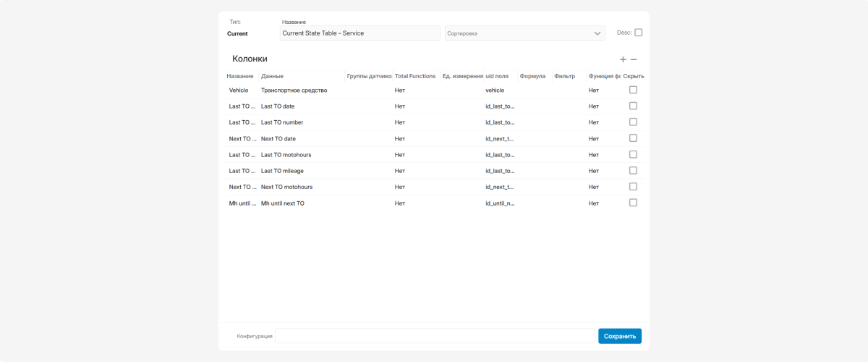The height and width of the screenshot is (362, 868).
Task: Select the Last TO number data cell
Action: pyautogui.click(x=282, y=122)
